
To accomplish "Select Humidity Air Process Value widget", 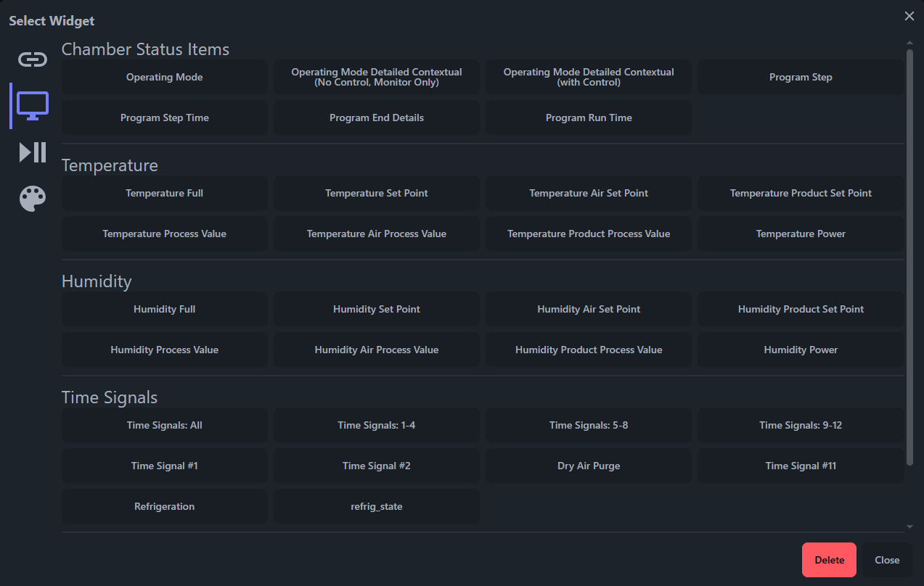I will 377,350.
